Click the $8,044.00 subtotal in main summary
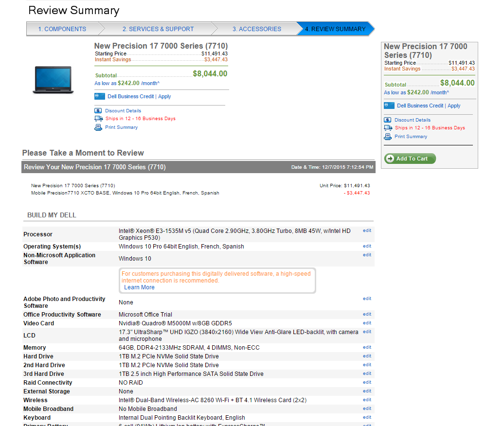 210,73
